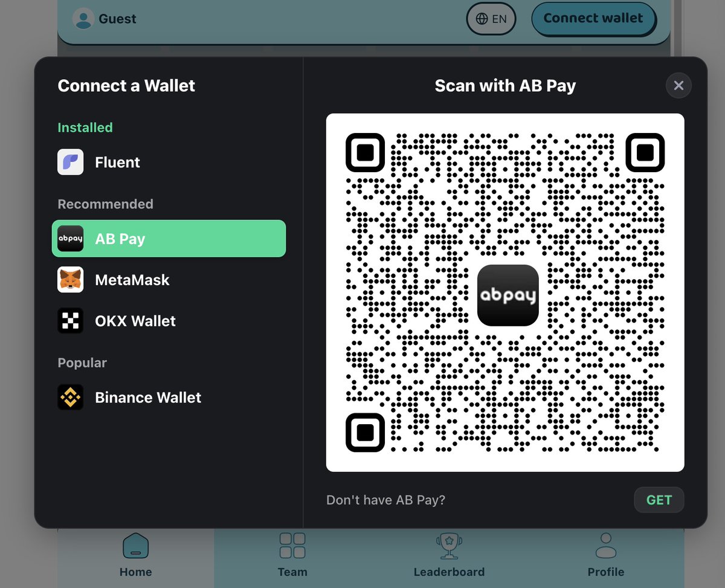The image size is (725, 588).
Task: Choose OKX Wallet label
Action: pyautogui.click(x=135, y=321)
